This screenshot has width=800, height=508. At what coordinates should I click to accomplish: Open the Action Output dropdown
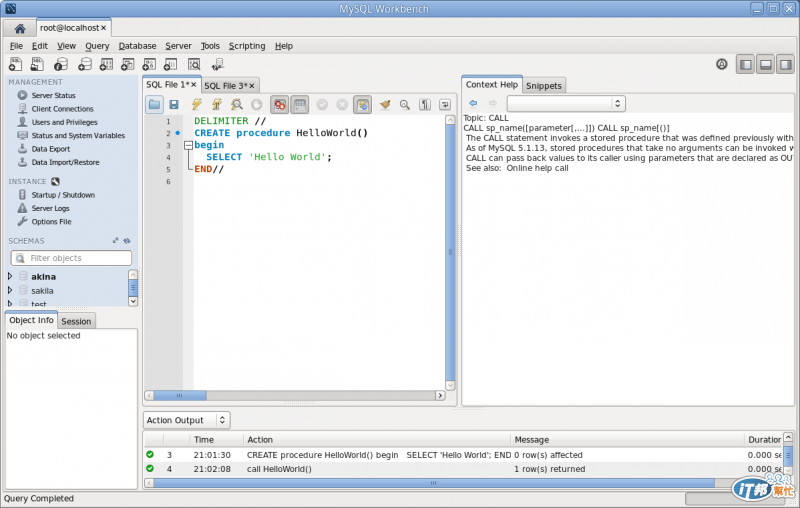pyautogui.click(x=187, y=420)
